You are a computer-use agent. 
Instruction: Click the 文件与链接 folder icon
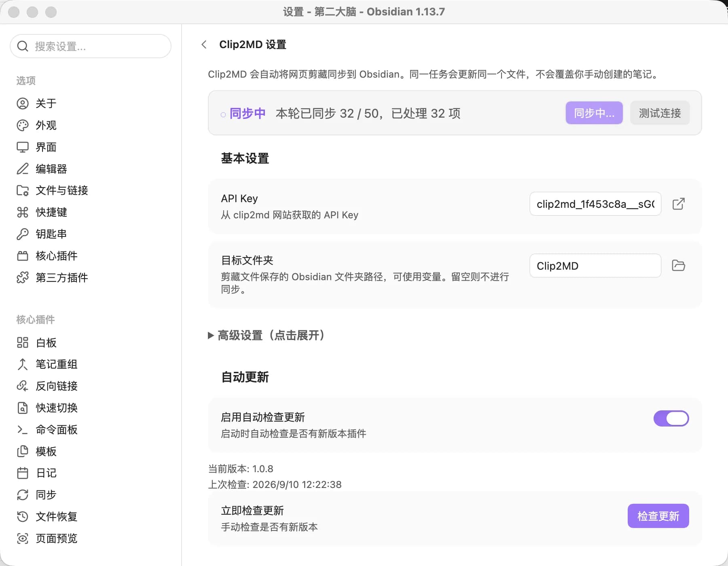23,190
